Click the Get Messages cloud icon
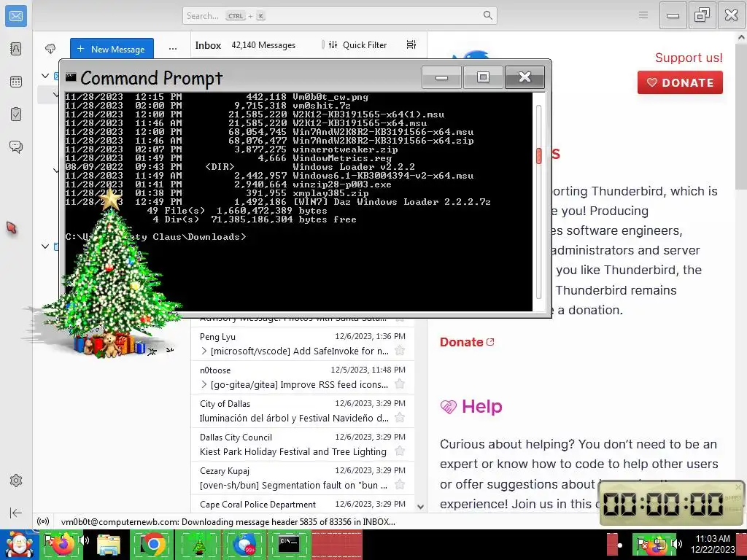Screen dimensions: 747x560 [x=50, y=49]
